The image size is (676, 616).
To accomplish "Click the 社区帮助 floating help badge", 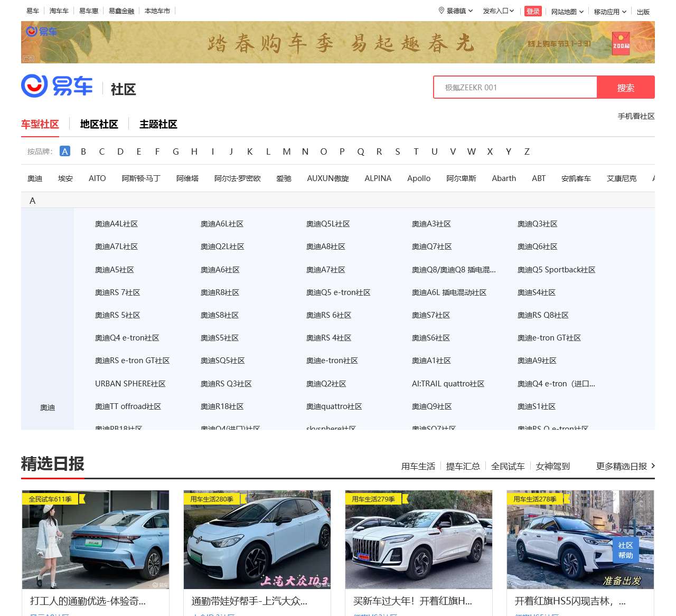I will click(626, 550).
